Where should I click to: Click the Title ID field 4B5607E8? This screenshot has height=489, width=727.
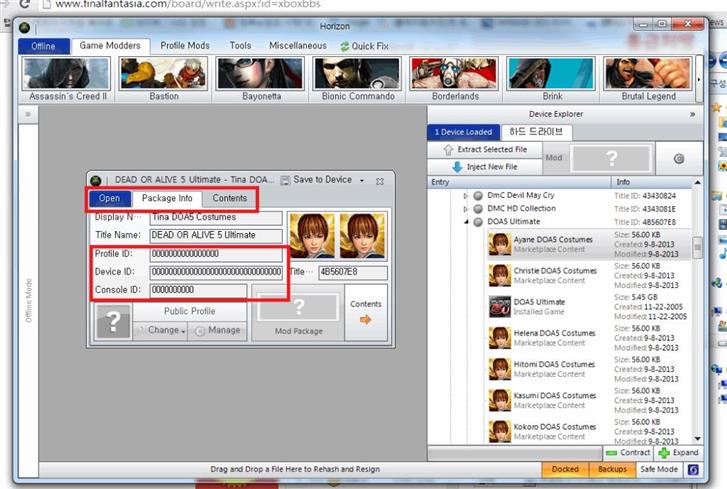point(353,273)
